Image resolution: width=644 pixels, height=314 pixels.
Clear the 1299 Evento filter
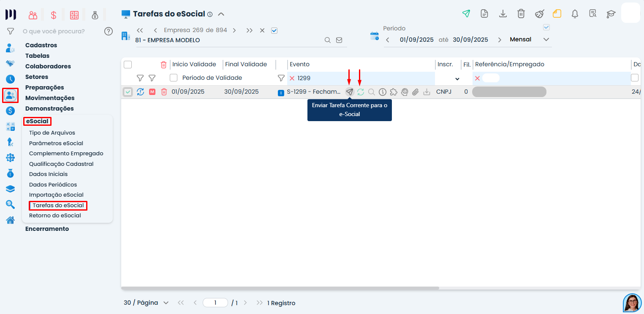pyautogui.click(x=292, y=78)
